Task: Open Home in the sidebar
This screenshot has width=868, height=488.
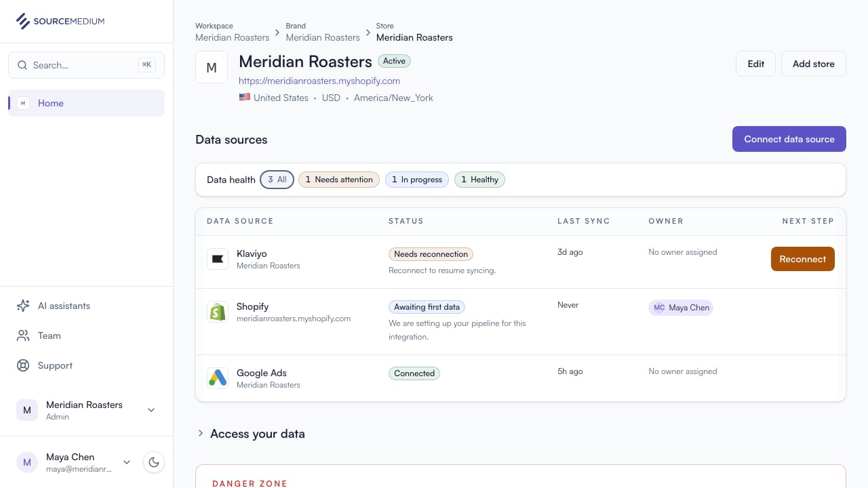Action: tap(86, 103)
